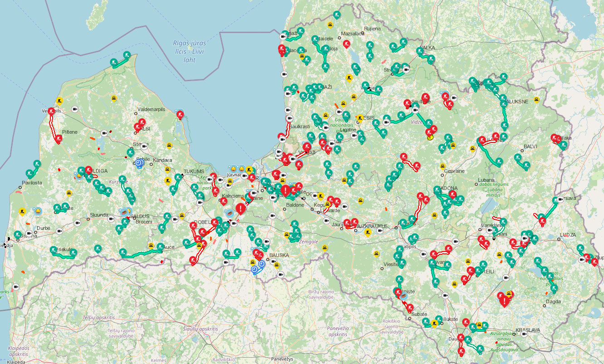Click the red exclamation warning near Kalnciems
Screen dimensions: 604x364
tap(240, 208)
